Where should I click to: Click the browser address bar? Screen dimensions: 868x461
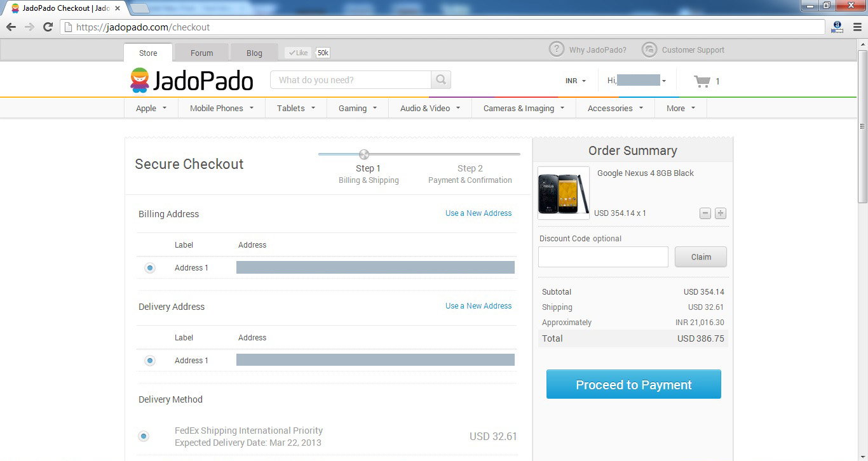point(443,27)
